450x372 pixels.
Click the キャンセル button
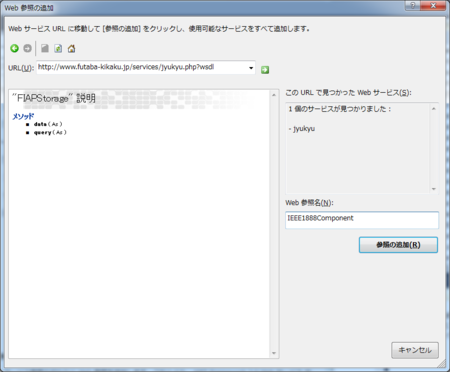pos(415,350)
